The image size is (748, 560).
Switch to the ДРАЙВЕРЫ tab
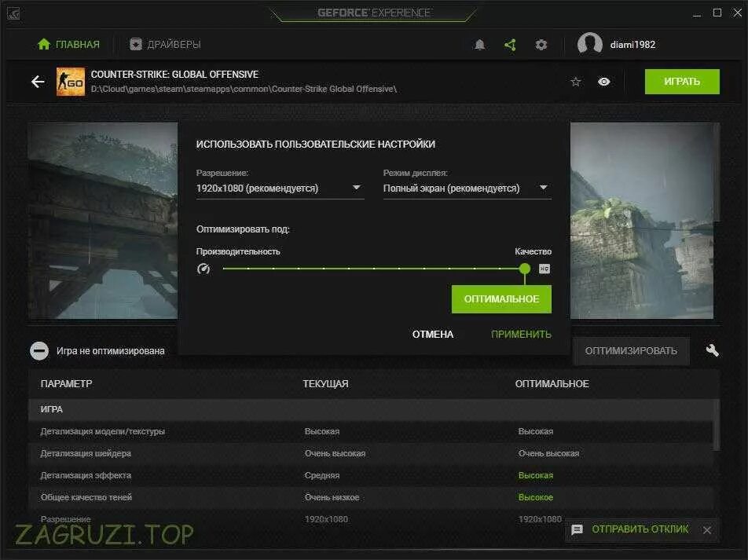click(165, 44)
